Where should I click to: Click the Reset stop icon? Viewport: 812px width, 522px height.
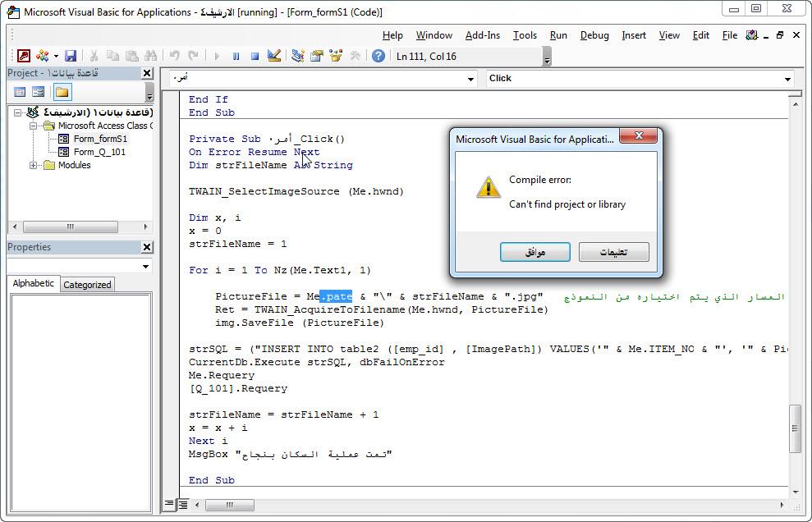(255, 56)
